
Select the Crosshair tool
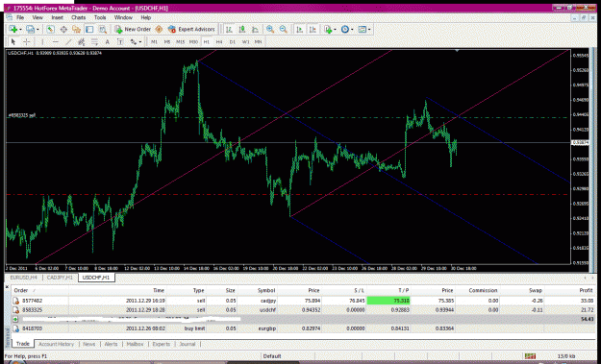point(27,41)
